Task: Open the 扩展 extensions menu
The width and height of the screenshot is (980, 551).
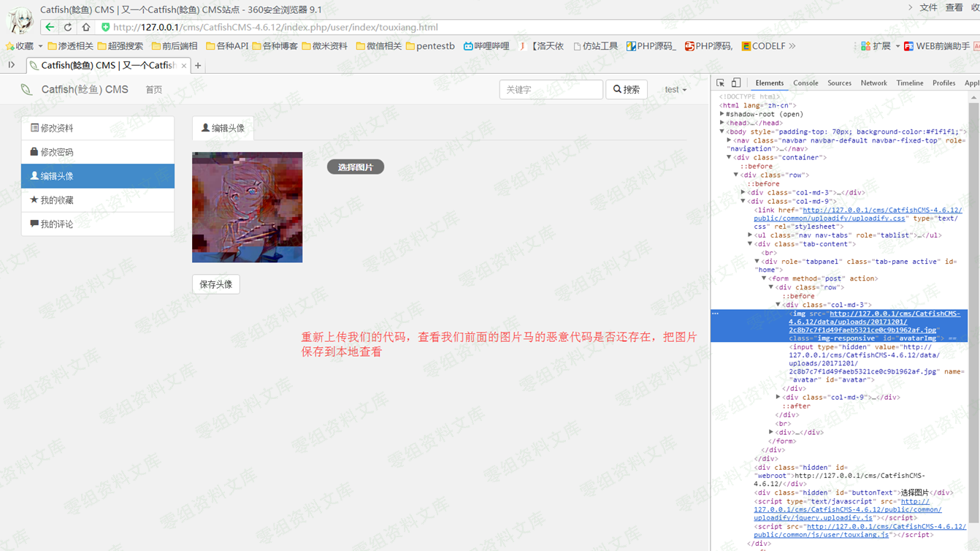Action: 876,46
